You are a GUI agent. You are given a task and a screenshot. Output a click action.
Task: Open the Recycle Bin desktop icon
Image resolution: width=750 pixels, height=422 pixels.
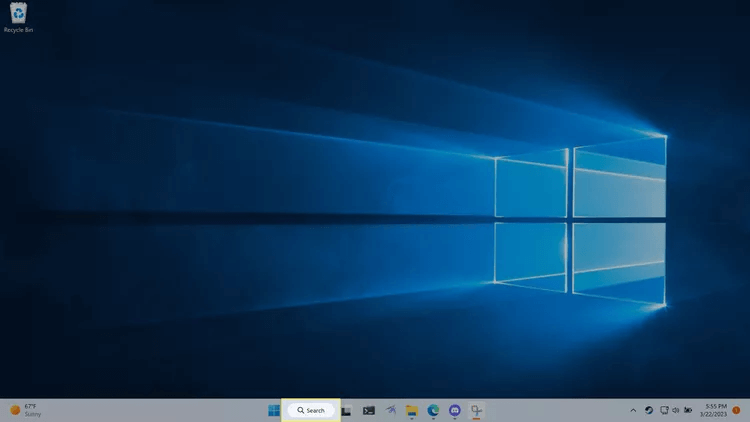point(18,15)
